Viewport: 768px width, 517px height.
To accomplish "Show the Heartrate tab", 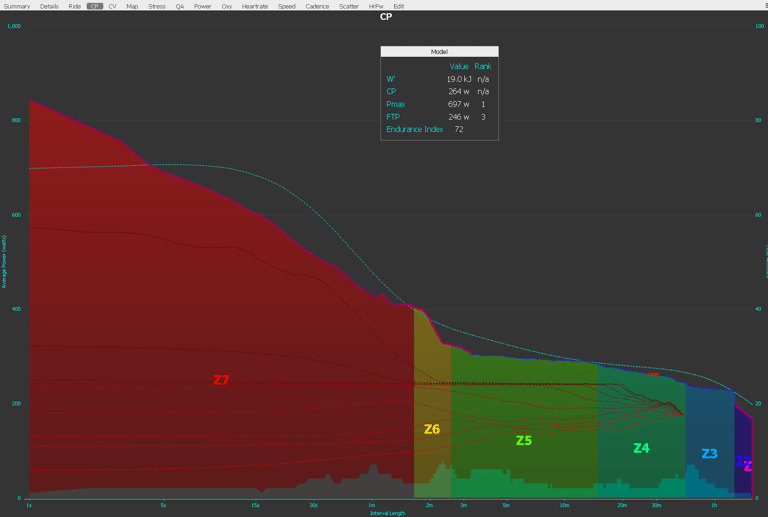I will 255,6.
